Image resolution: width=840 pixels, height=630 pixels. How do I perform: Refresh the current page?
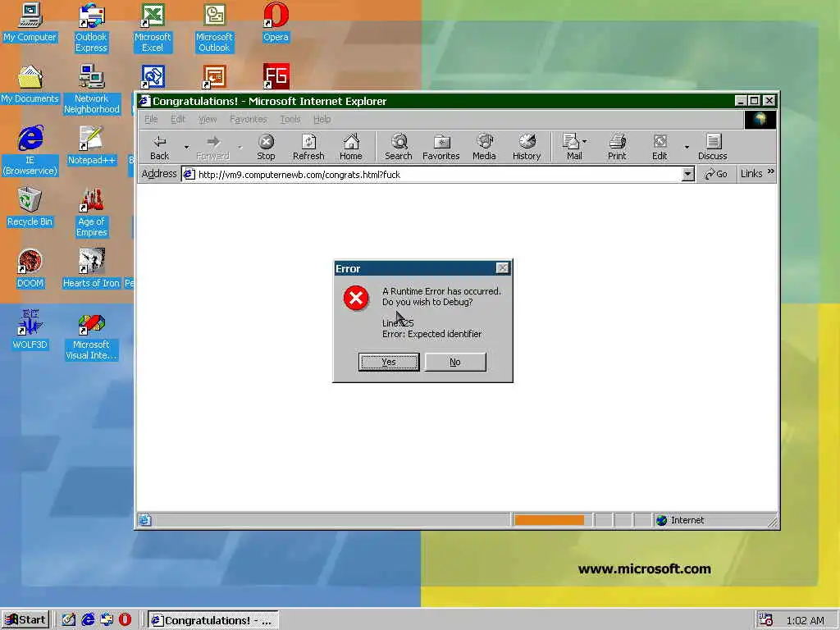pyautogui.click(x=308, y=147)
